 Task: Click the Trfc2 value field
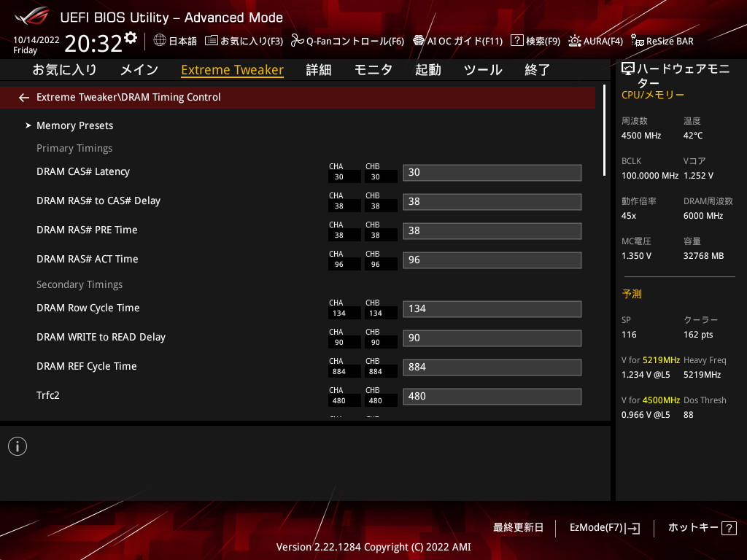coord(492,396)
